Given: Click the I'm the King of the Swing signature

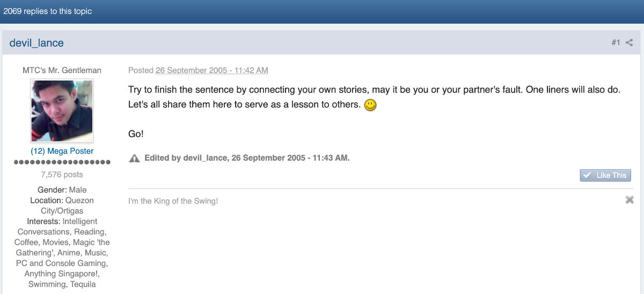Looking at the screenshot, I should (x=173, y=201).
